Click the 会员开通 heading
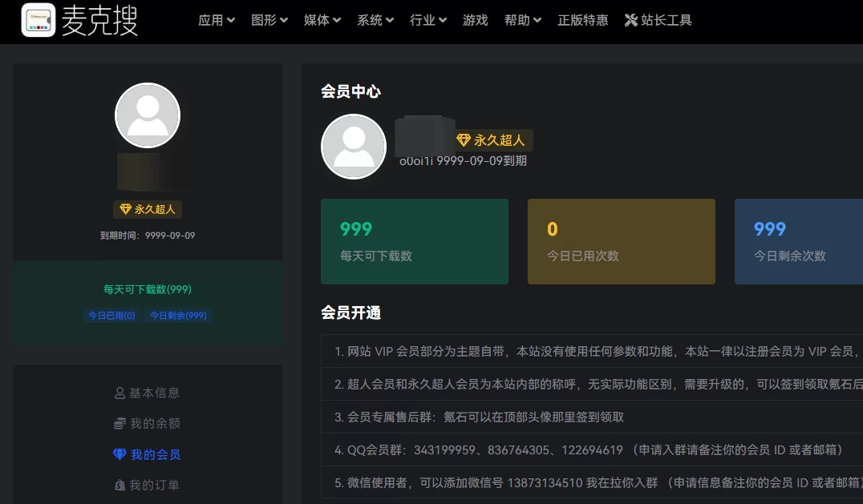863x504 pixels. (x=350, y=312)
